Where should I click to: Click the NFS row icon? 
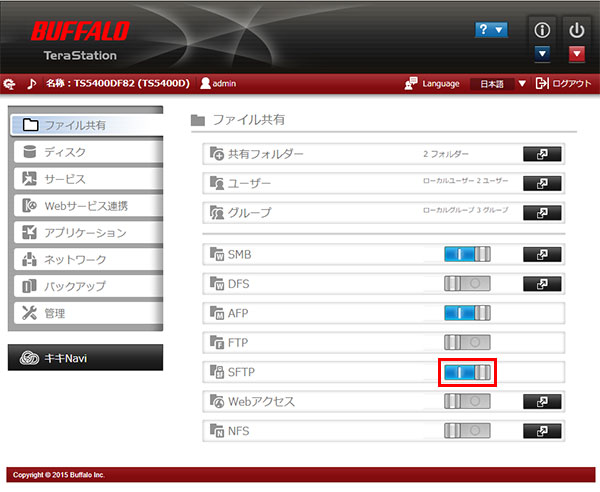click(217, 430)
